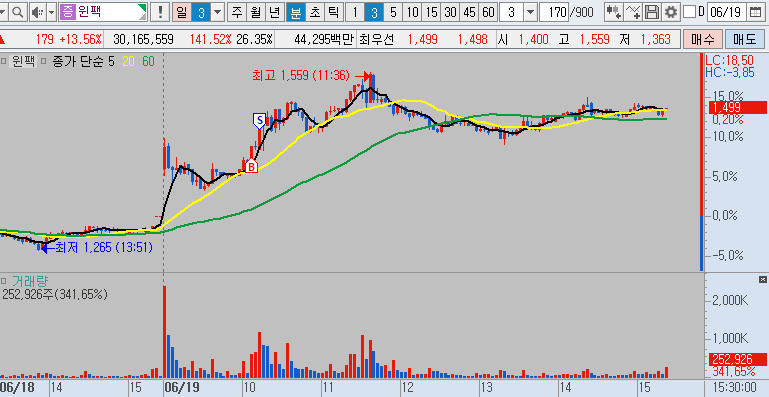Choose the 5-minute interval button
This screenshot has height=397, width=769.
coord(393,12)
